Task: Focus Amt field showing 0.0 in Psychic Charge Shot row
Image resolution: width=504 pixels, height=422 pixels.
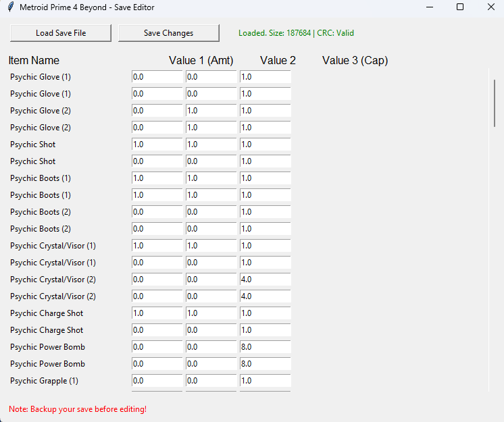Action: pyautogui.click(x=157, y=330)
